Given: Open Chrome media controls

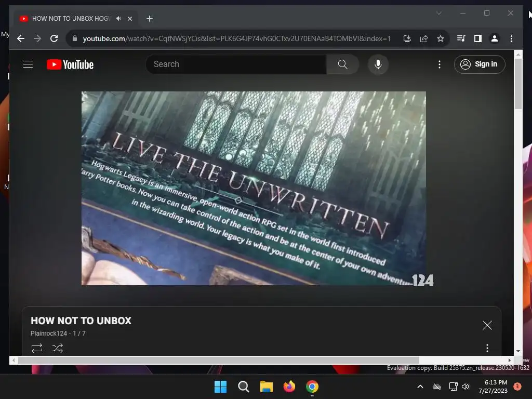Looking at the screenshot, I should [461, 38].
